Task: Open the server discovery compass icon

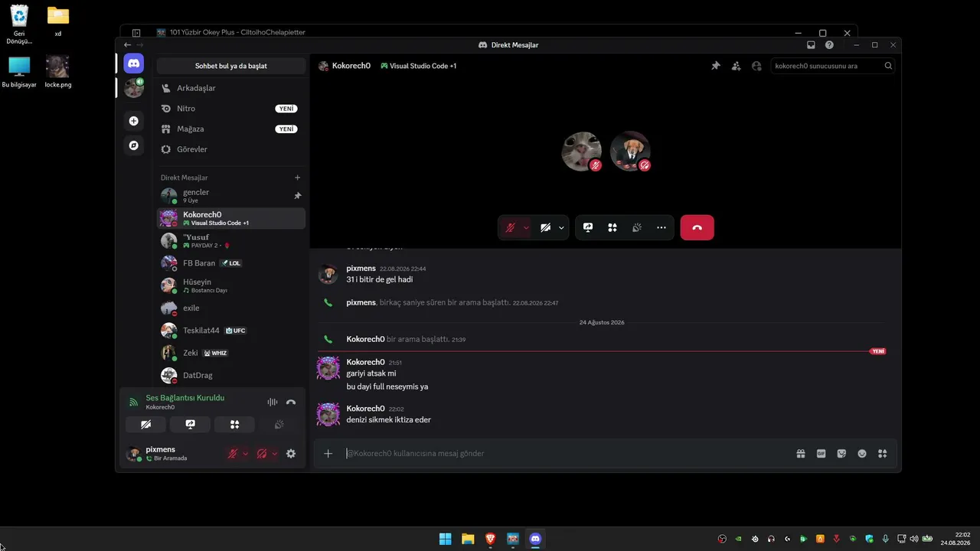Action: coord(134,145)
